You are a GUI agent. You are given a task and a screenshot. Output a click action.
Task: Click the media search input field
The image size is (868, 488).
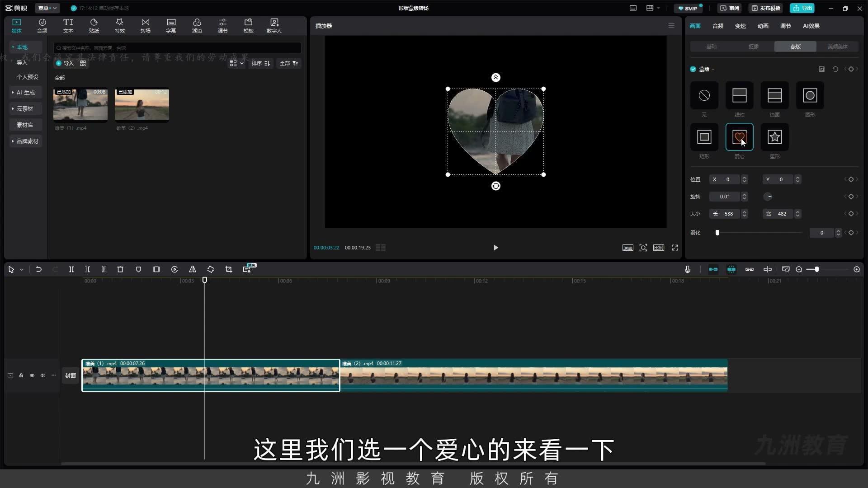[x=177, y=48]
